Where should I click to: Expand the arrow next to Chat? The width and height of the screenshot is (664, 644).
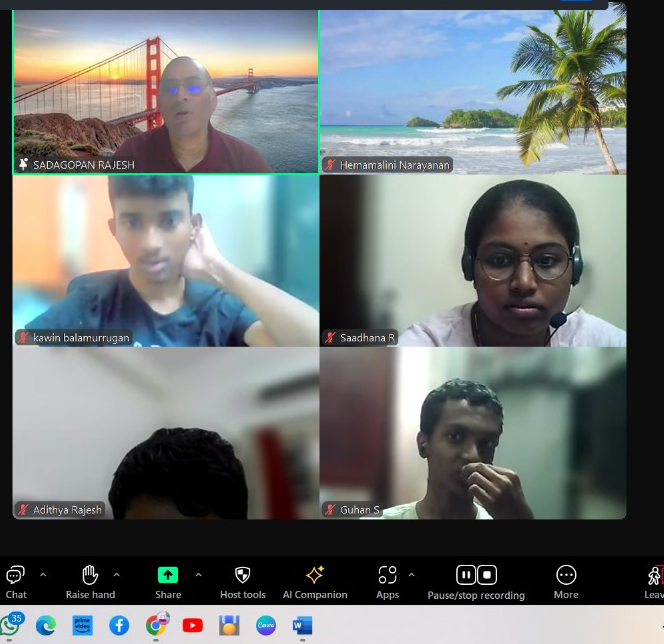[x=43, y=575]
